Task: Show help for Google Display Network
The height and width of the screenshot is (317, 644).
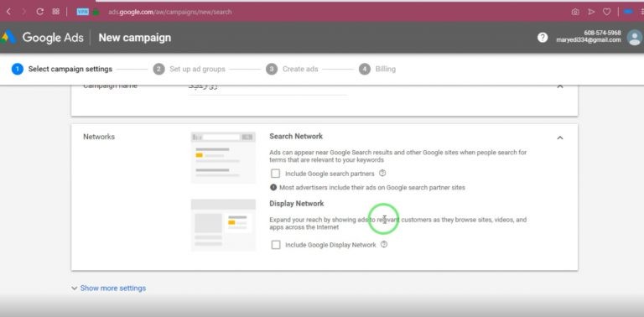Action: pyautogui.click(x=384, y=244)
